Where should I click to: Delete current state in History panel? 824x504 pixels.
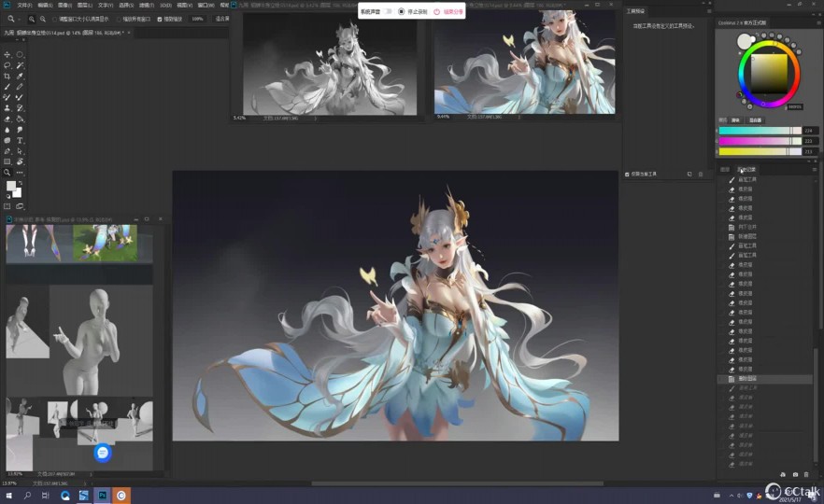pyautogui.click(x=806, y=474)
